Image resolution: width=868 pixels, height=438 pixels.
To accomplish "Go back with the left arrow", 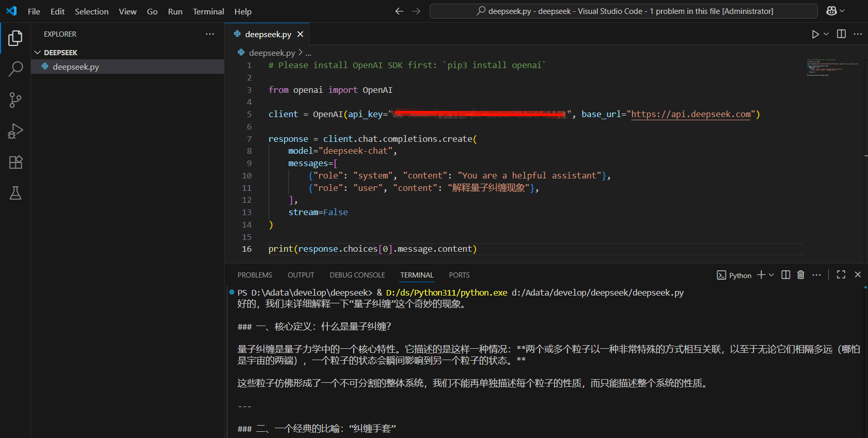I will click(x=399, y=11).
